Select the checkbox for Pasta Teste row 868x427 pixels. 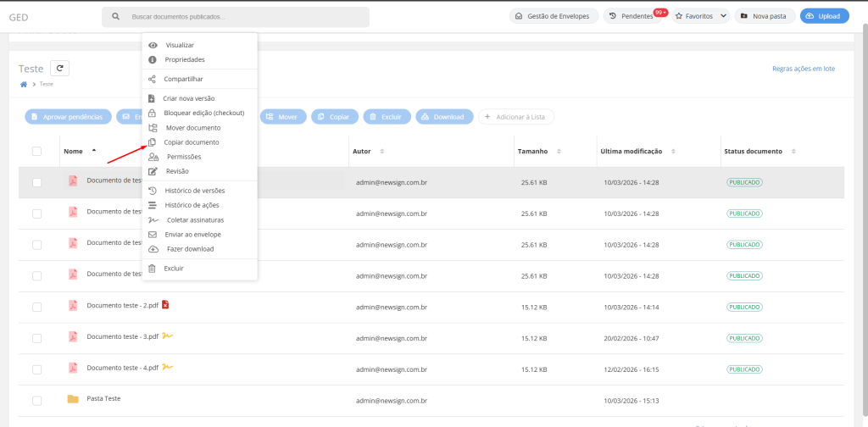pos(36,401)
